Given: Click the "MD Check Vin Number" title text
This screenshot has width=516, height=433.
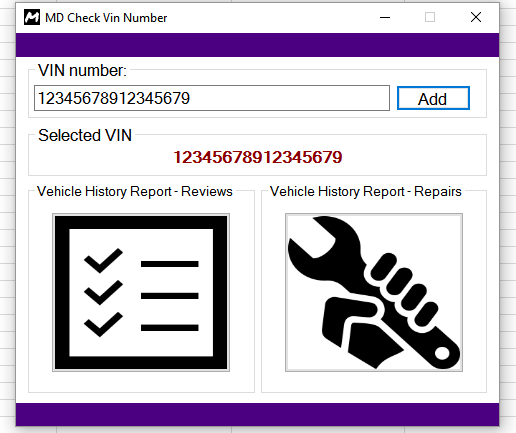Looking at the screenshot, I should click(x=106, y=18).
